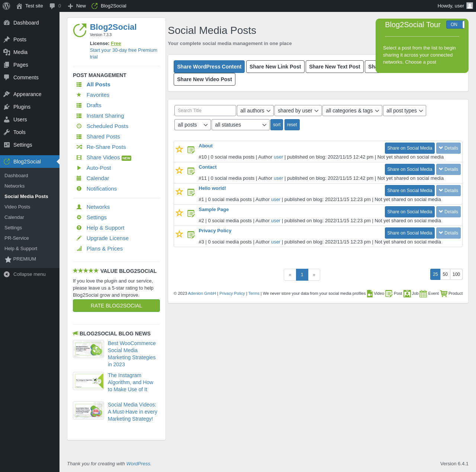Open the Help & Support question icon
The height and width of the screenshot is (472, 476).
[x=79, y=228]
